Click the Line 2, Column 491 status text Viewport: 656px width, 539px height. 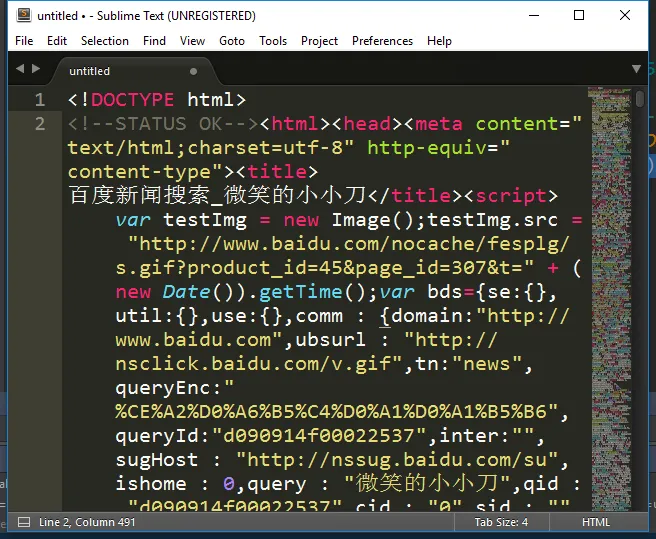click(87, 522)
